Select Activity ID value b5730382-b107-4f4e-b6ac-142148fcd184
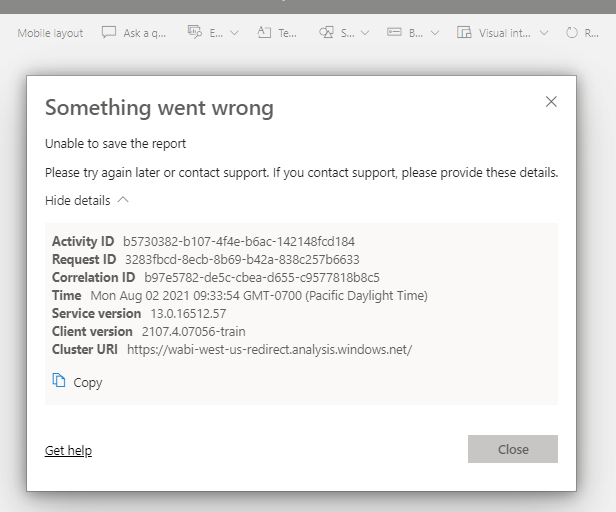The height and width of the screenshot is (512, 616). point(239,241)
